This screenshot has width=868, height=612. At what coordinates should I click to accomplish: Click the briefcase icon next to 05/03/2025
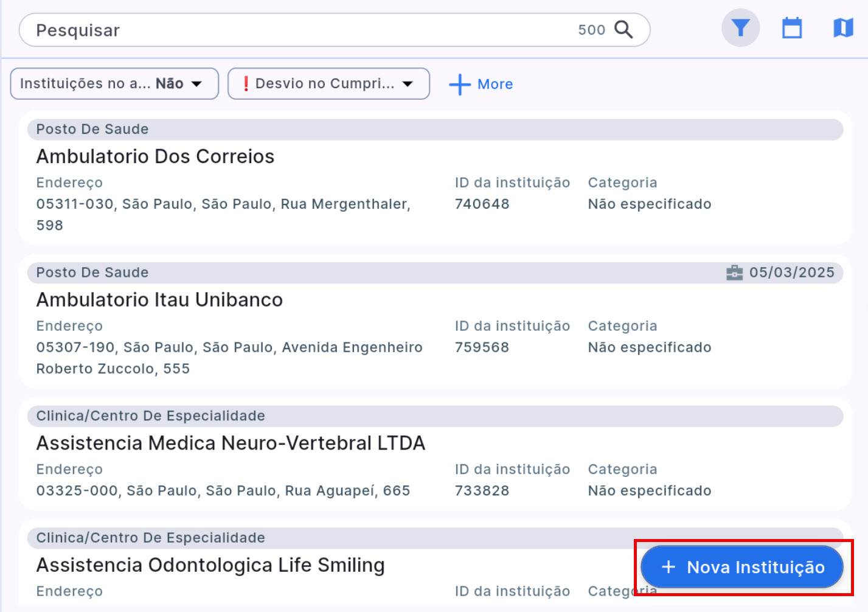(734, 273)
